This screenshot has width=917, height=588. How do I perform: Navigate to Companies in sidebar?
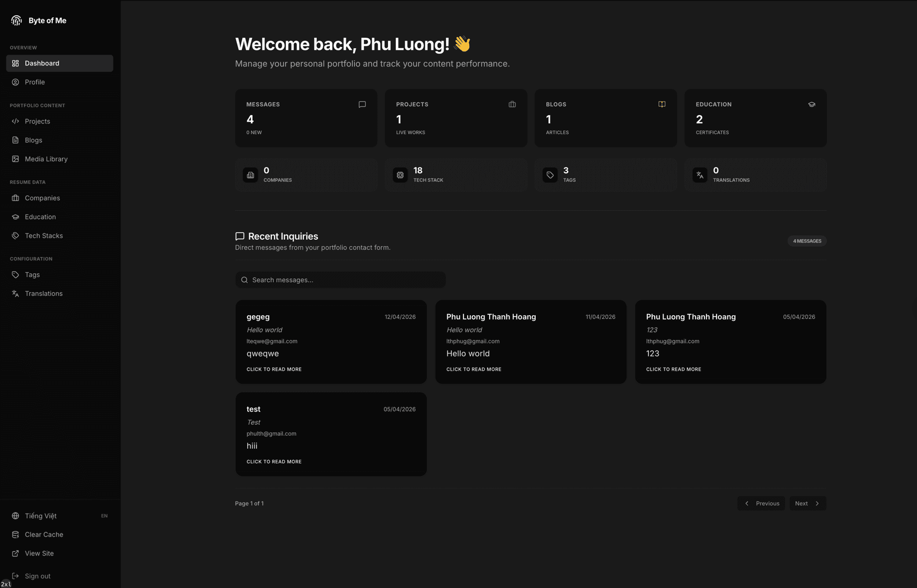coord(60,198)
